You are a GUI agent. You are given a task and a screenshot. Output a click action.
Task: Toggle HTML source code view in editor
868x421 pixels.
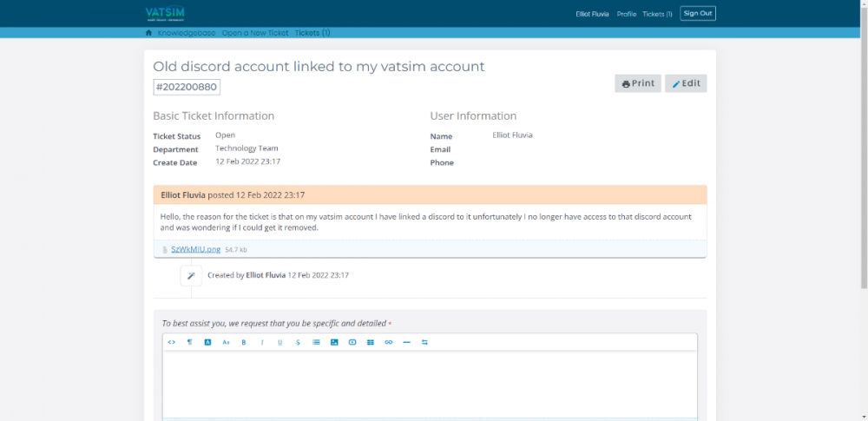pos(172,342)
